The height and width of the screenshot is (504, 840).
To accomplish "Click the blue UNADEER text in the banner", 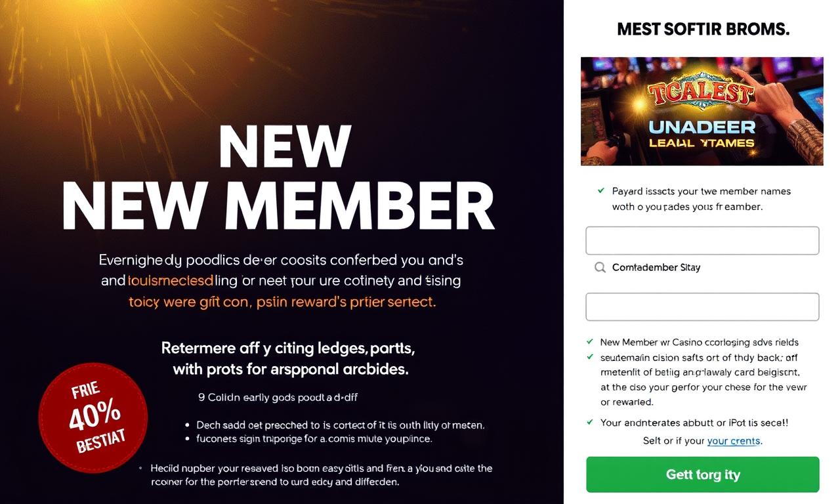I will [702, 127].
